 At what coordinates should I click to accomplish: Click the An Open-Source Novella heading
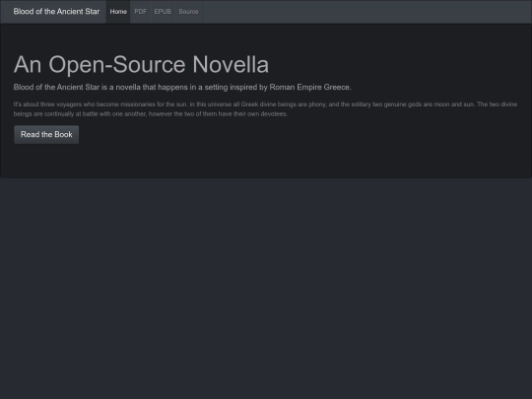click(x=141, y=64)
